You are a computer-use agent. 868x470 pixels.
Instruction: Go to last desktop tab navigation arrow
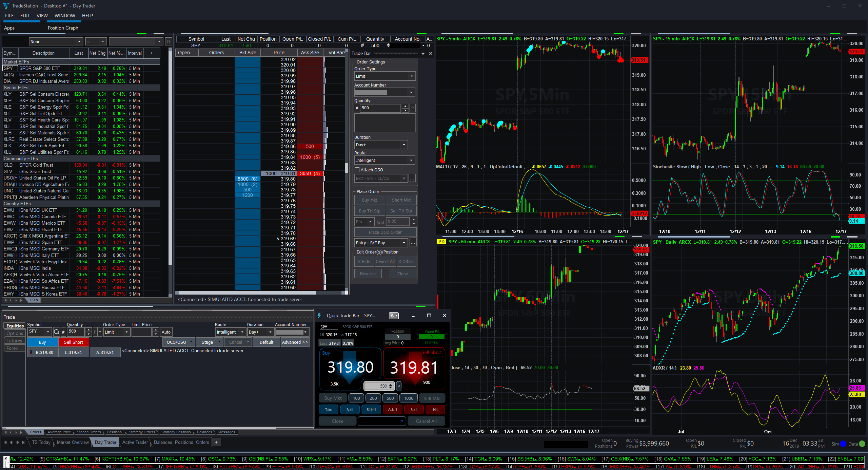23,442
